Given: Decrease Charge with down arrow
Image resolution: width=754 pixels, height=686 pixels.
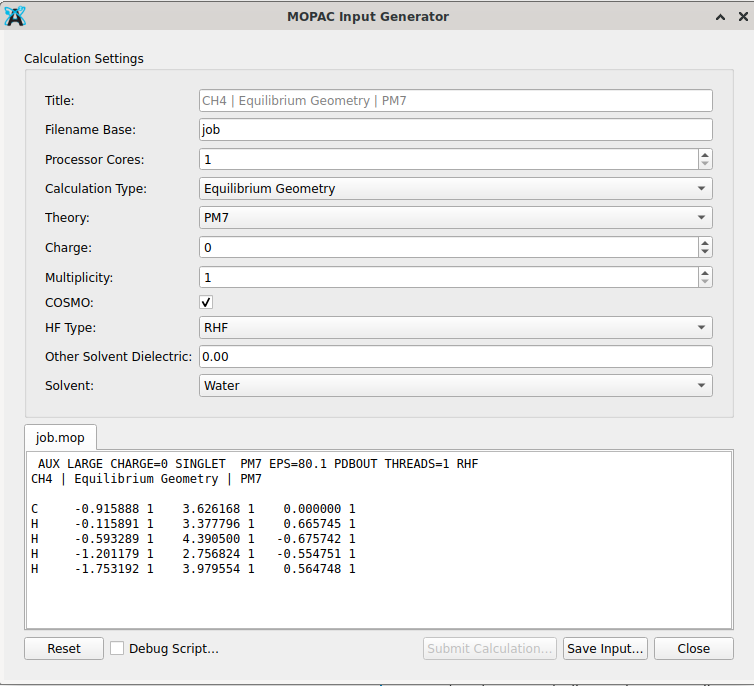Looking at the screenshot, I should click(x=705, y=252).
